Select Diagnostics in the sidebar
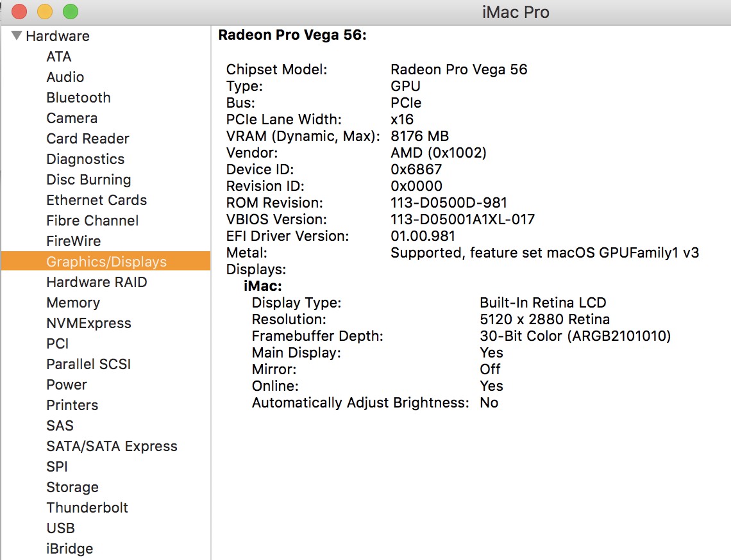This screenshot has width=731, height=560. click(85, 159)
